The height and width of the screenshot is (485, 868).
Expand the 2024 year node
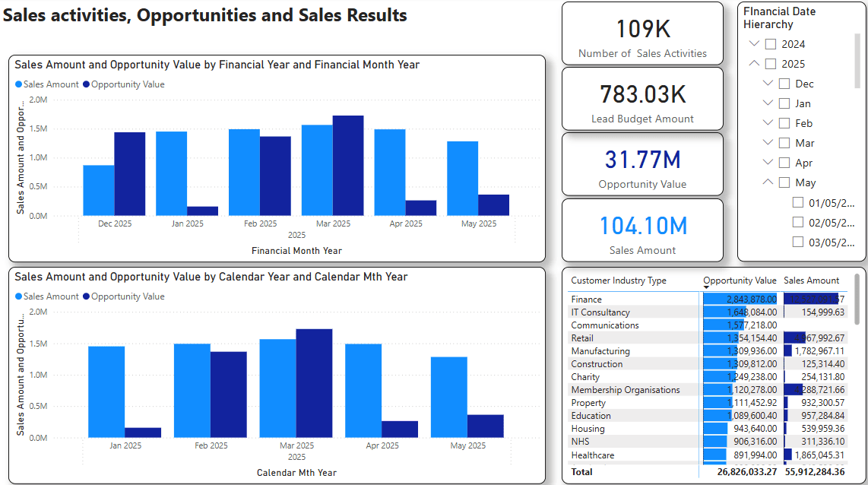(753, 44)
